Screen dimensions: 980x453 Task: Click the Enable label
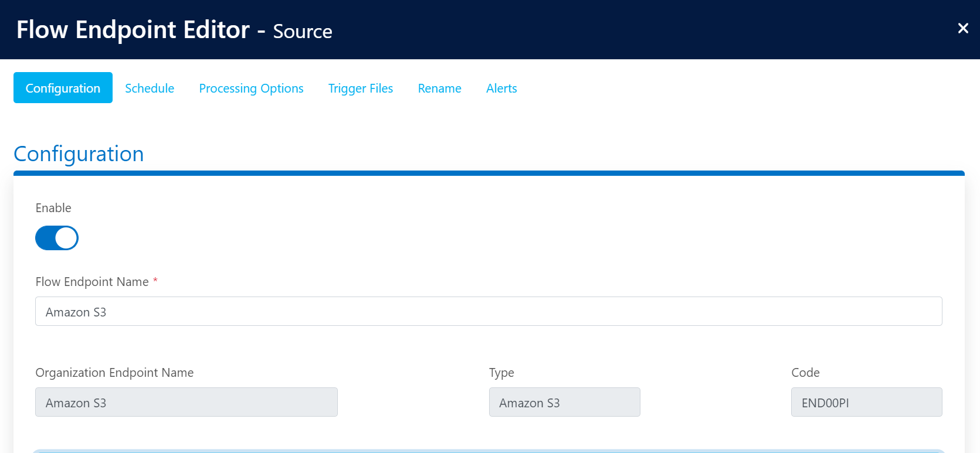[x=53, y=208]
